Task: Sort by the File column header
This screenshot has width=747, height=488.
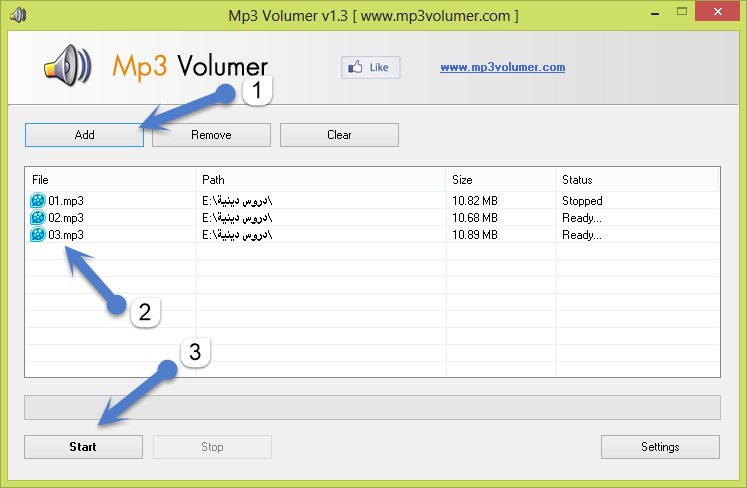Action: point(110,180)
